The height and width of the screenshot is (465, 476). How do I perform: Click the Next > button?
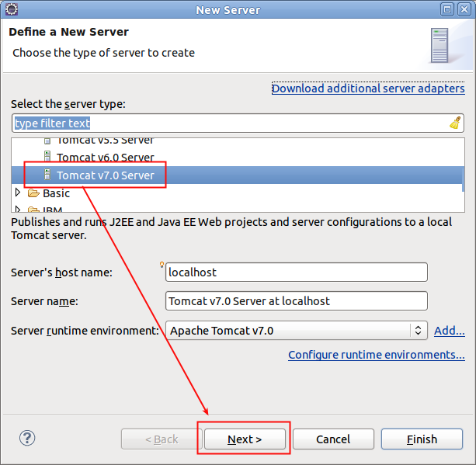coord(245,439)
